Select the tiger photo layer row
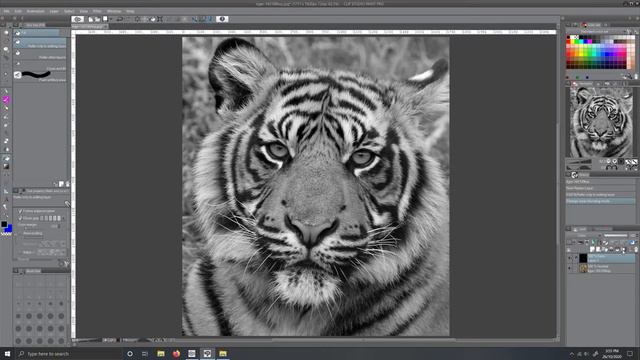Screen dimensions: 640x360 pyautogui.click(x=607, y=268)
